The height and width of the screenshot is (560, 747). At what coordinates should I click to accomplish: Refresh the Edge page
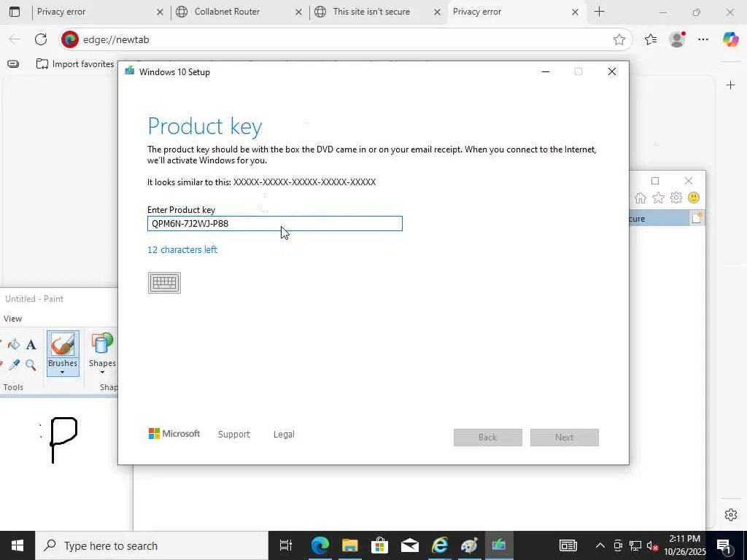[41, 39]
